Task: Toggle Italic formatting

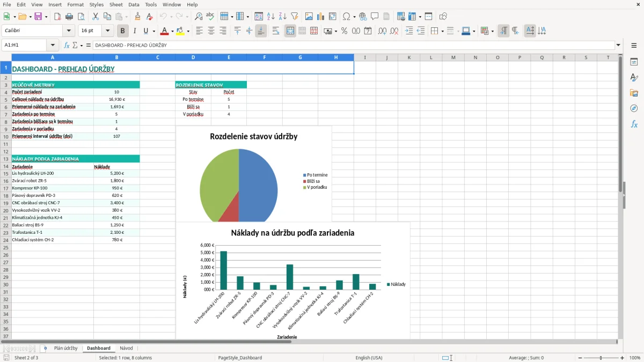Action: pos(135,31)
